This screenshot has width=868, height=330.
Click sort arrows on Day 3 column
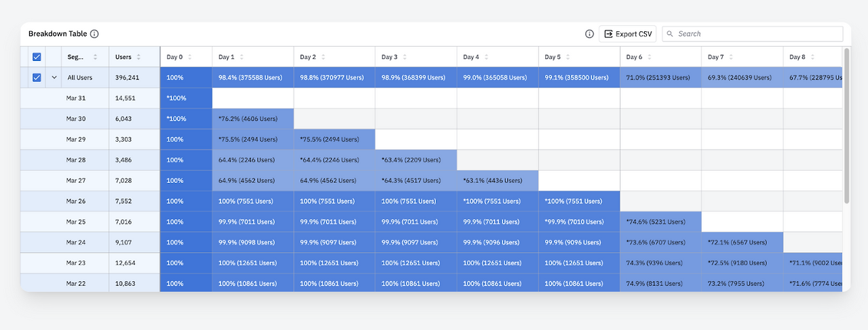pyautogui.click(x=405, y=58)
